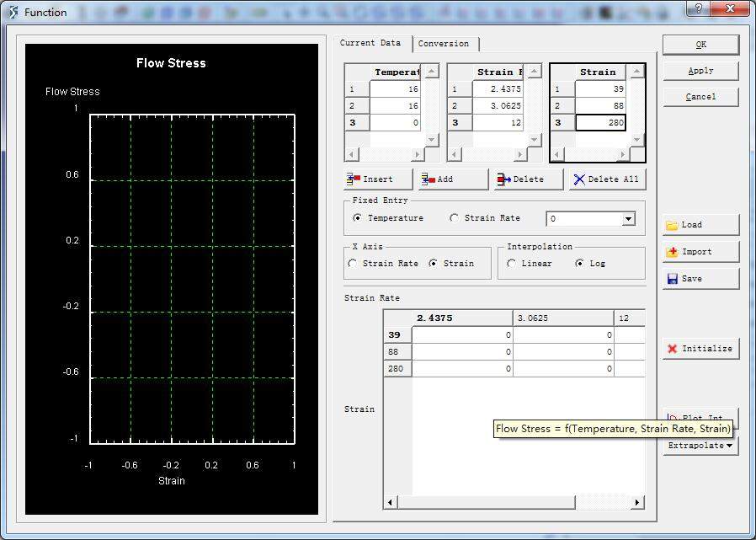This screenshot has width=756, height=540.
Task: Click the Delete row icon button
Action: [x=528, y=179]
